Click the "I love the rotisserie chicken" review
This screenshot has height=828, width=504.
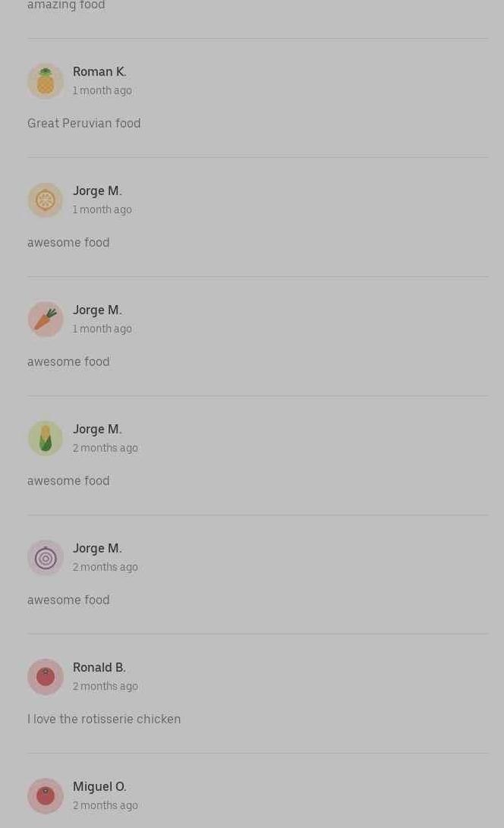(x=104, y=719)
